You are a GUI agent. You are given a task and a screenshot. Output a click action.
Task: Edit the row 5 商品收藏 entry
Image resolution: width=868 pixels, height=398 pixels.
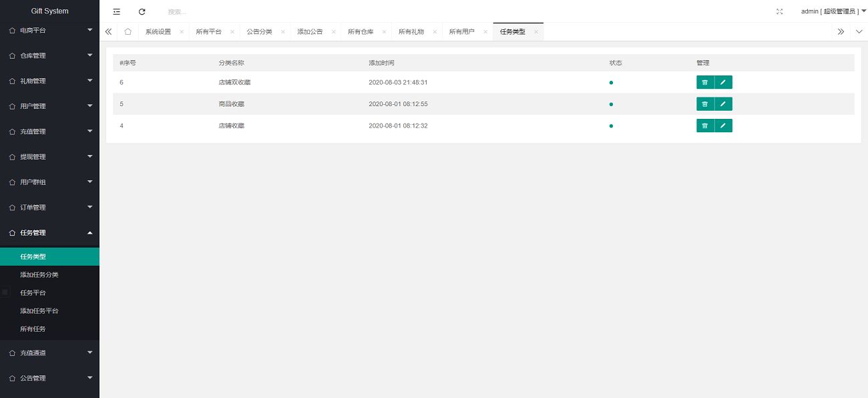pyautogui.click(x=723, y=104)
